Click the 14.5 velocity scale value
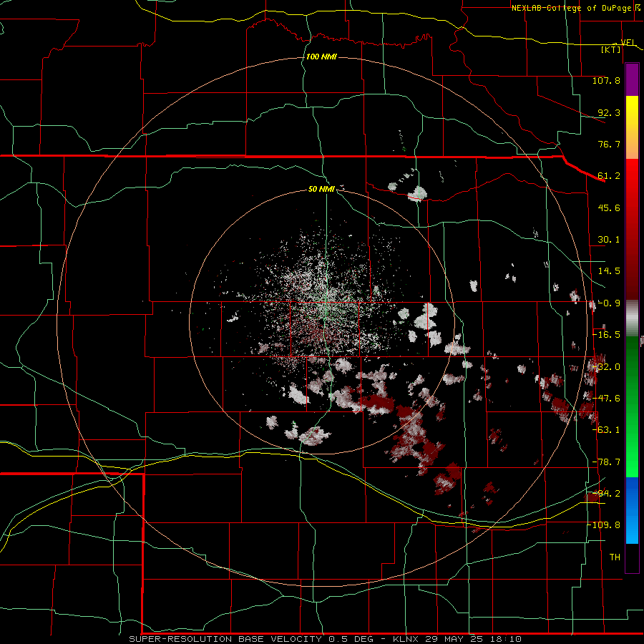Viewport: 644px width, 644px height. 609,271
